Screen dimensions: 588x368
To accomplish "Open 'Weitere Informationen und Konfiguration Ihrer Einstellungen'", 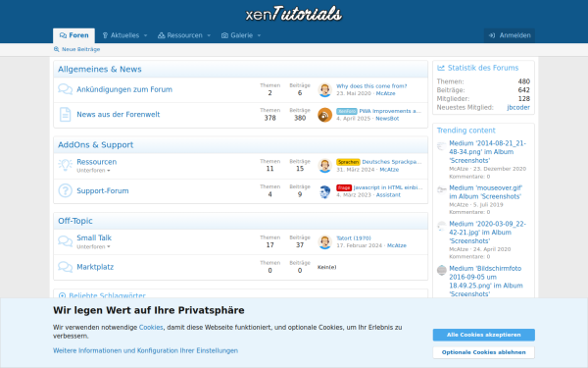I will point(145,350).
